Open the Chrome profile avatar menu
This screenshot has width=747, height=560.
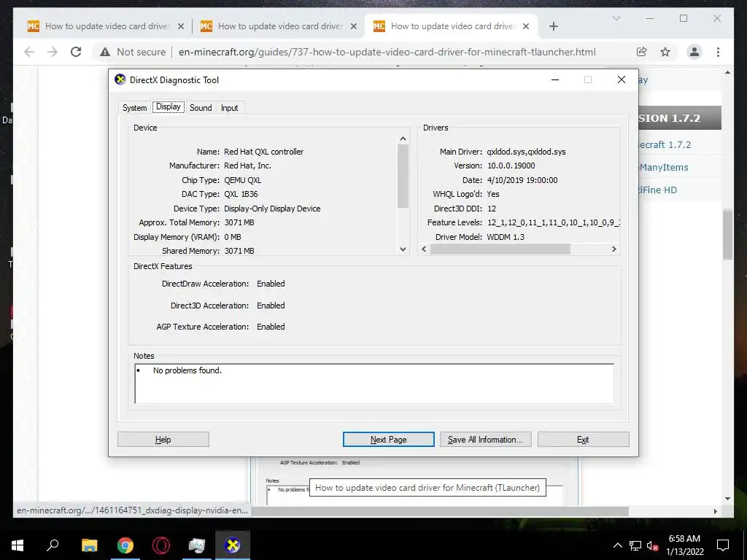694,52
